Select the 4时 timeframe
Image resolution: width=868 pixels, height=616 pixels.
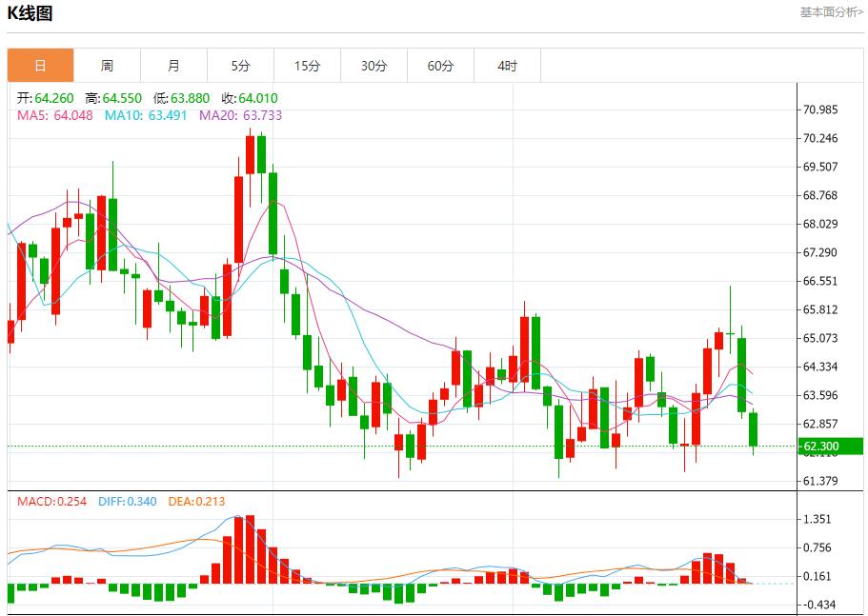507,65
